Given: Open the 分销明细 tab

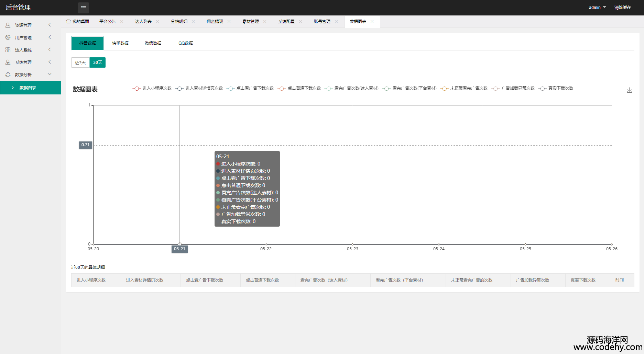Looking at the screenshot, I should 179,21.
